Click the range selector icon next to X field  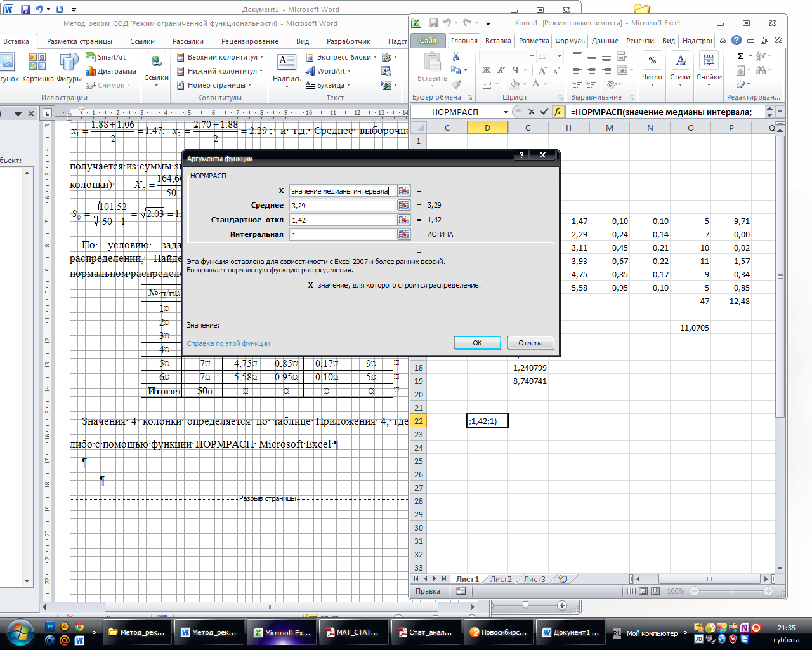point(403,190)
